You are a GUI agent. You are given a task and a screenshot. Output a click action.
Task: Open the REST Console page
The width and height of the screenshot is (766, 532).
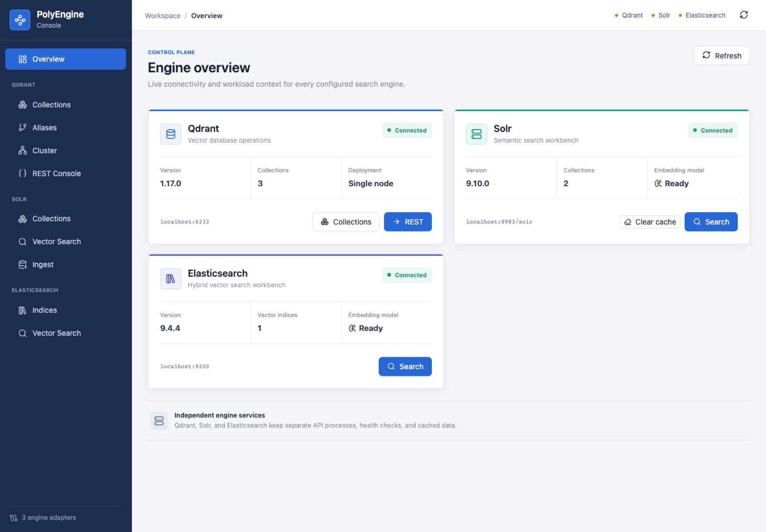[66, 174]
